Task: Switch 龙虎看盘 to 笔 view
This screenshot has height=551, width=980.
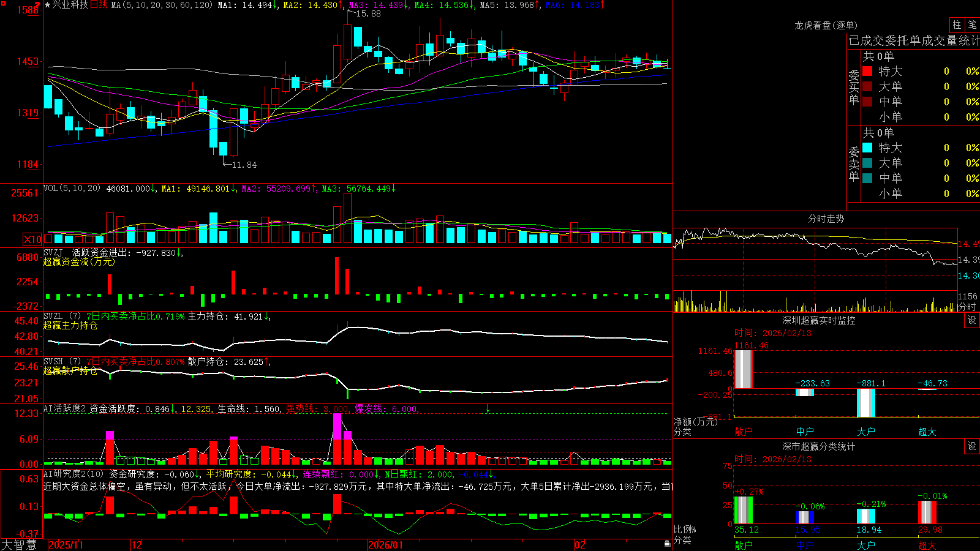Action: pos(972,24)
